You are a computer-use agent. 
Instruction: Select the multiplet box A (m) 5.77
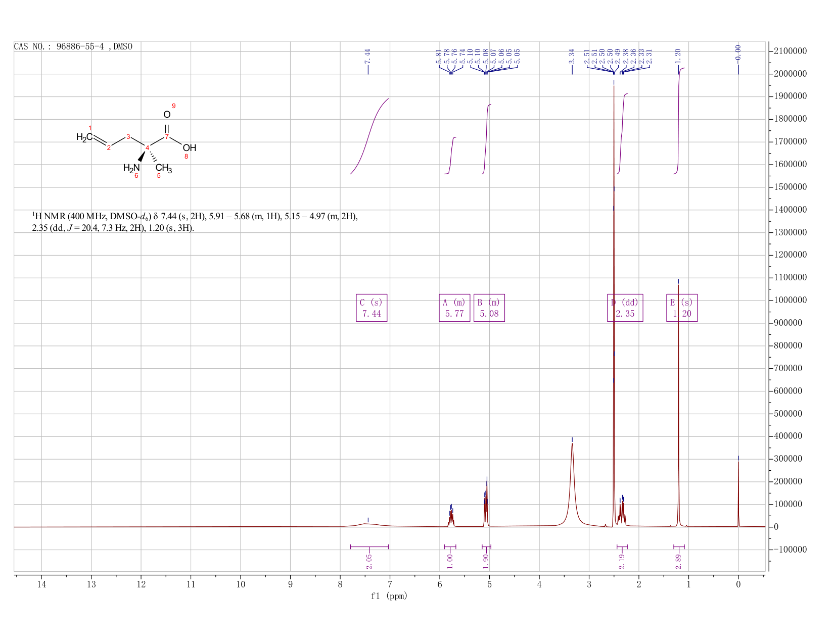[454, 308]
